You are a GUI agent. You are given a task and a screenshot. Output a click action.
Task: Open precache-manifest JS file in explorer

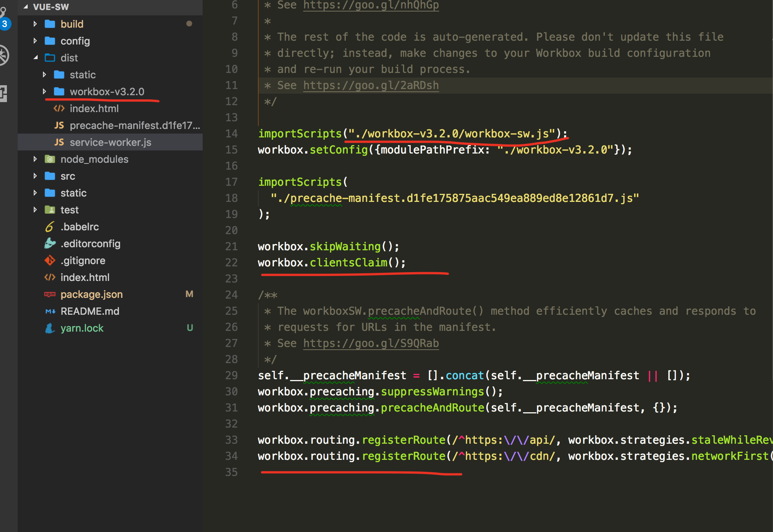134,126
